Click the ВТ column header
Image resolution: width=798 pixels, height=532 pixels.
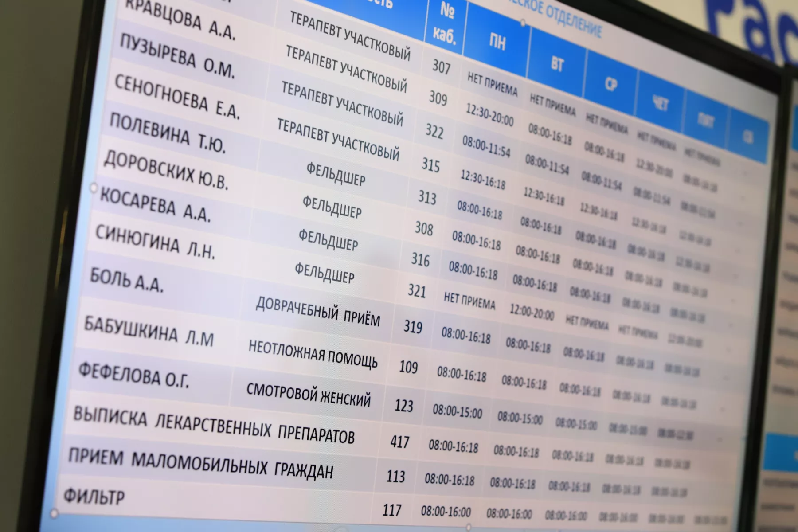coord(557,64)
